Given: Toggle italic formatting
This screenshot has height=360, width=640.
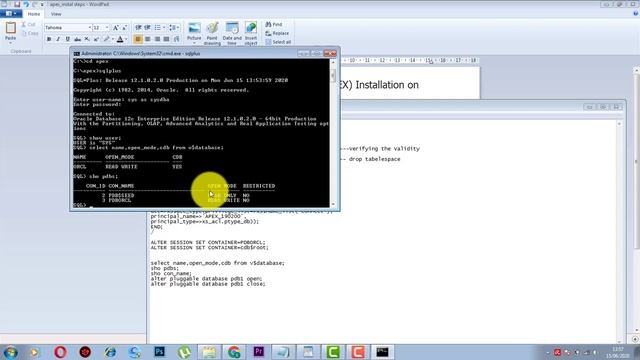Looking at the screenshot, I should [x=58, y=39].
